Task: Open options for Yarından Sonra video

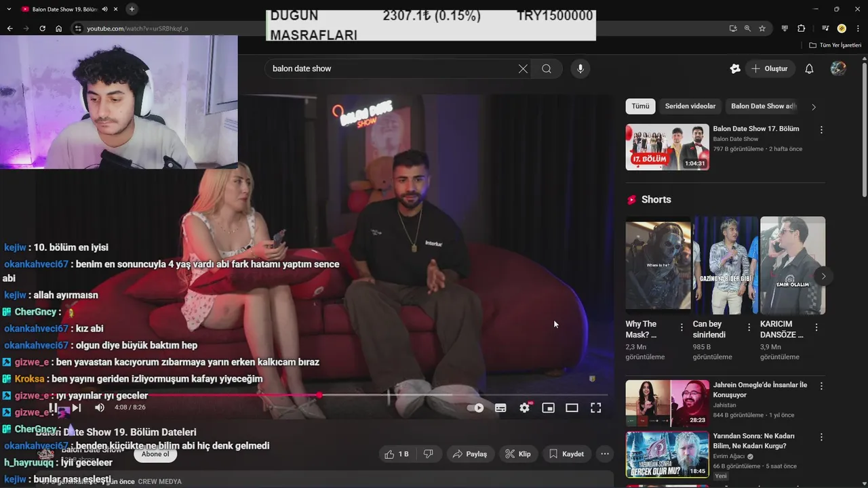Action: click(821, 436)
